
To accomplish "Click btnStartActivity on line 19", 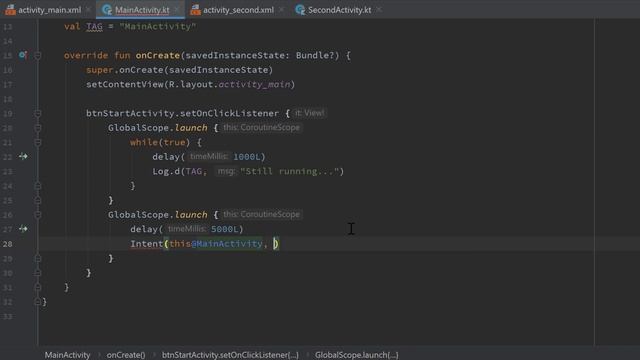I will click(x=130, y=113).
